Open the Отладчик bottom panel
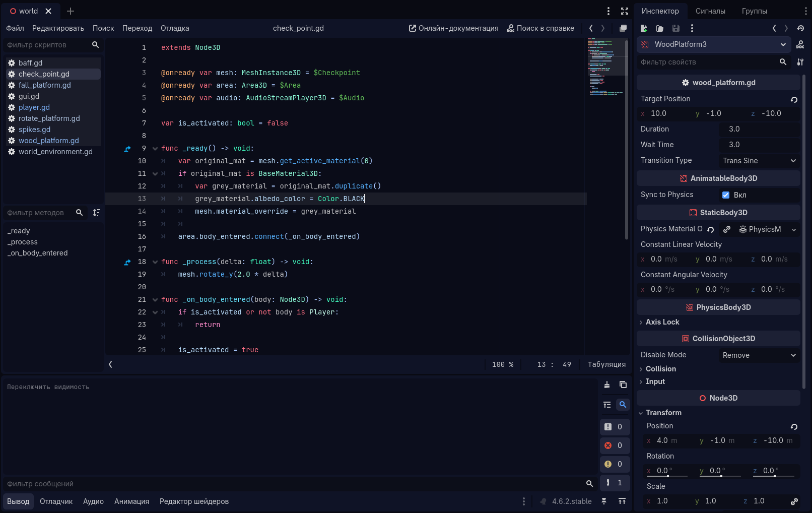 click(56, 501)
